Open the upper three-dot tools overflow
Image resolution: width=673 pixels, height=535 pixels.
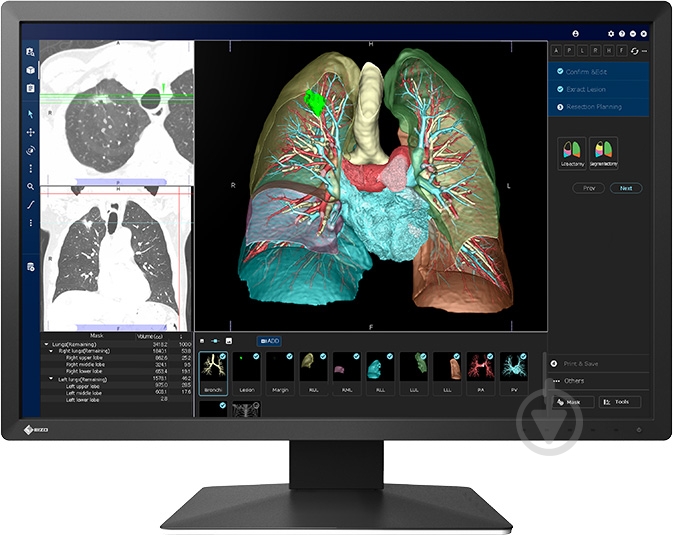tap(30, 168)
